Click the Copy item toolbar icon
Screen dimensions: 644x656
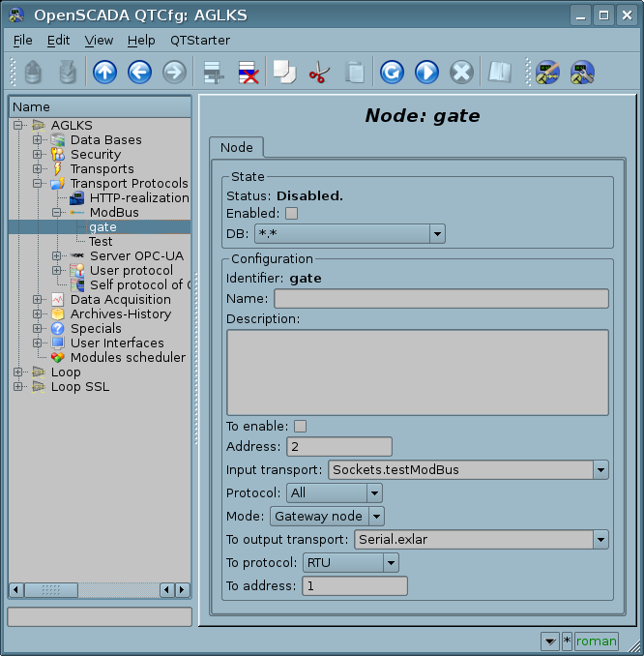pos(284,73)
